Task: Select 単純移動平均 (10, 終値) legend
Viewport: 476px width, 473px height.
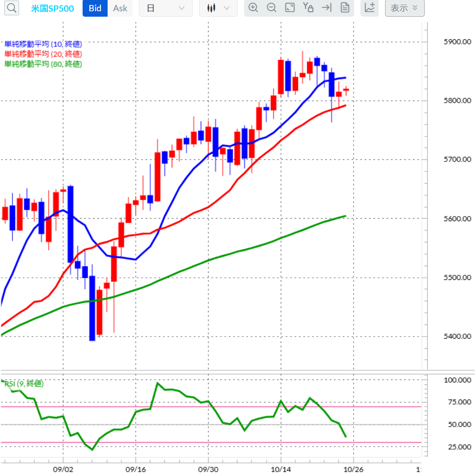Action: point(43,44)
